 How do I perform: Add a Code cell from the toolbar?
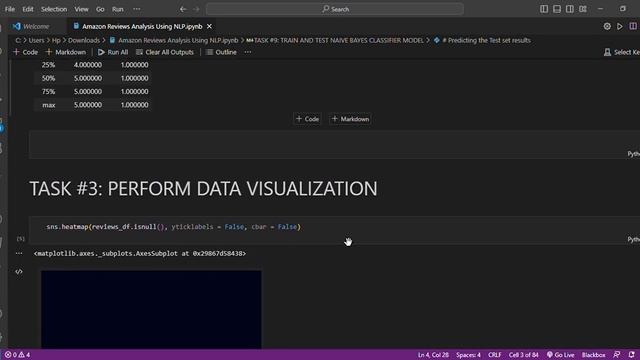click(x=25, y=52)
